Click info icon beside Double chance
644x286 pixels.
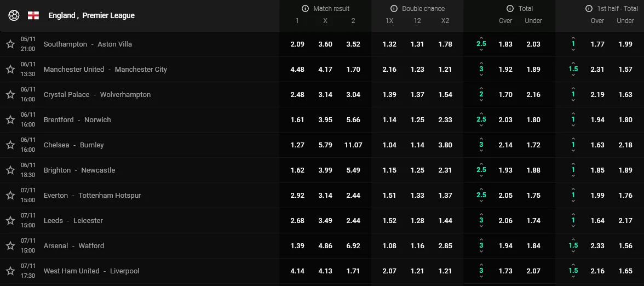pyautogui.click(x=394, y=9)
